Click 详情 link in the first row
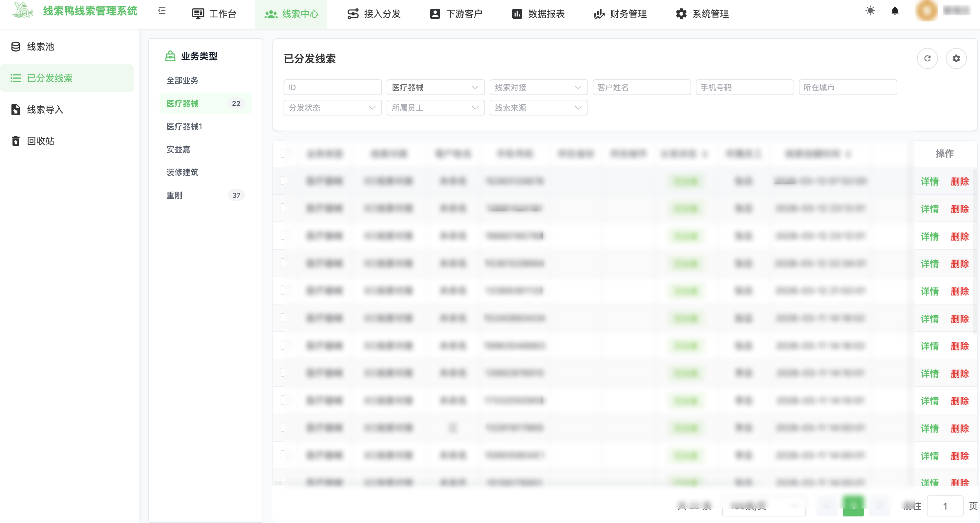 pyautogui.click(x=929, y=181)
